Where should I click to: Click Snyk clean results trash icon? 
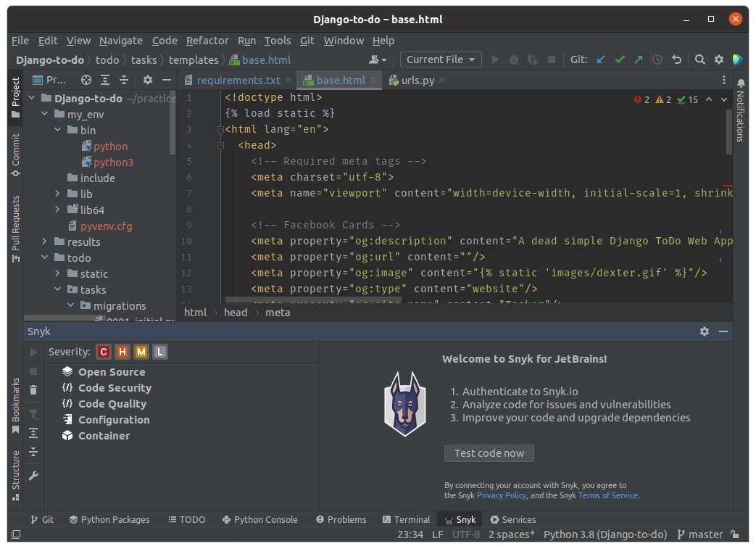click(33, 389)
